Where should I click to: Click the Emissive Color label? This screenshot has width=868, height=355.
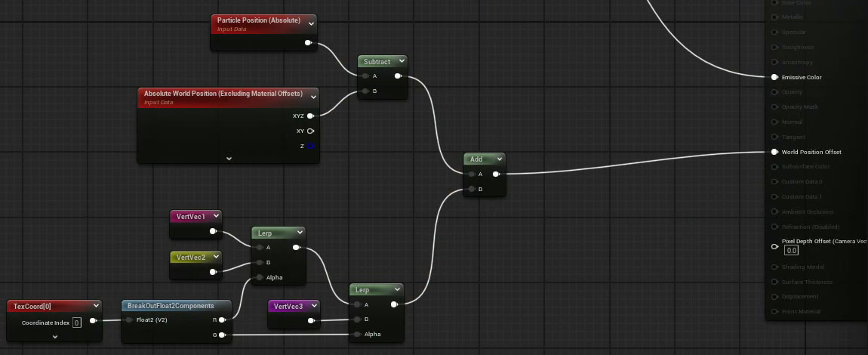pyautogui.click(x=801, y=78)
